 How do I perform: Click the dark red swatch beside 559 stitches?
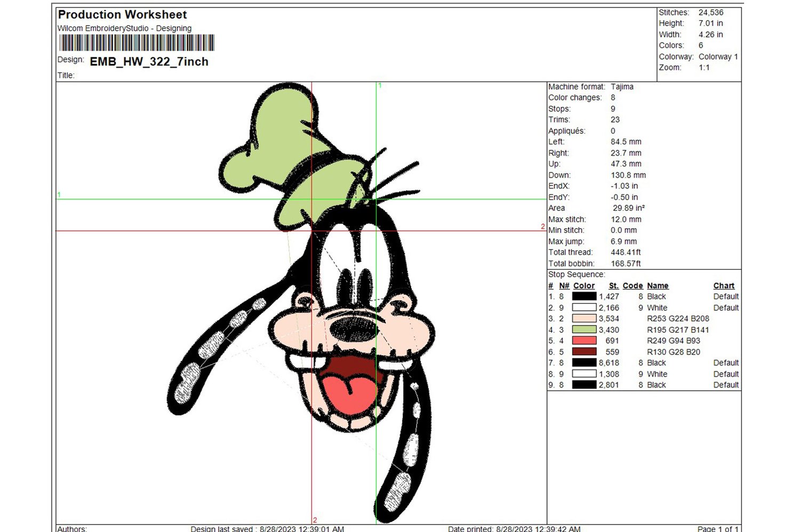point(584,352)
